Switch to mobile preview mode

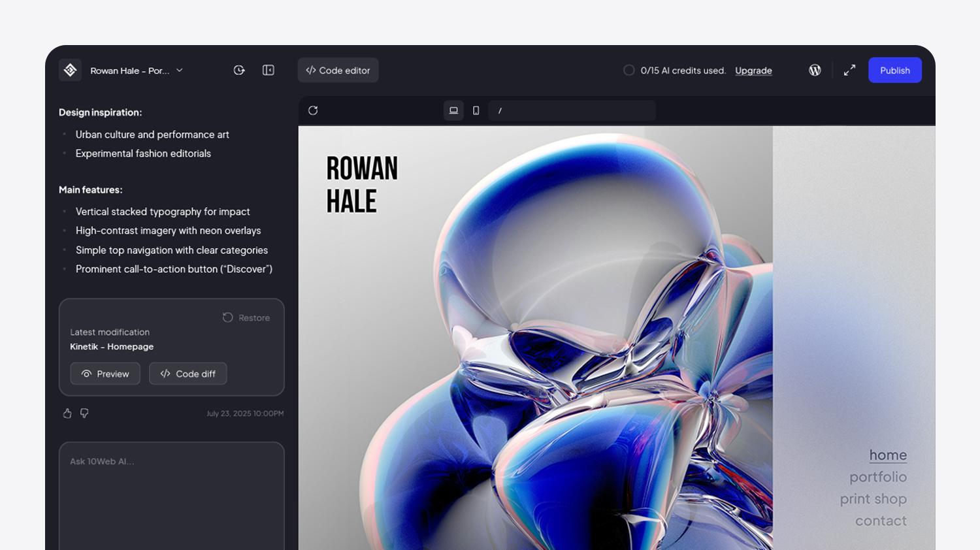476,110
